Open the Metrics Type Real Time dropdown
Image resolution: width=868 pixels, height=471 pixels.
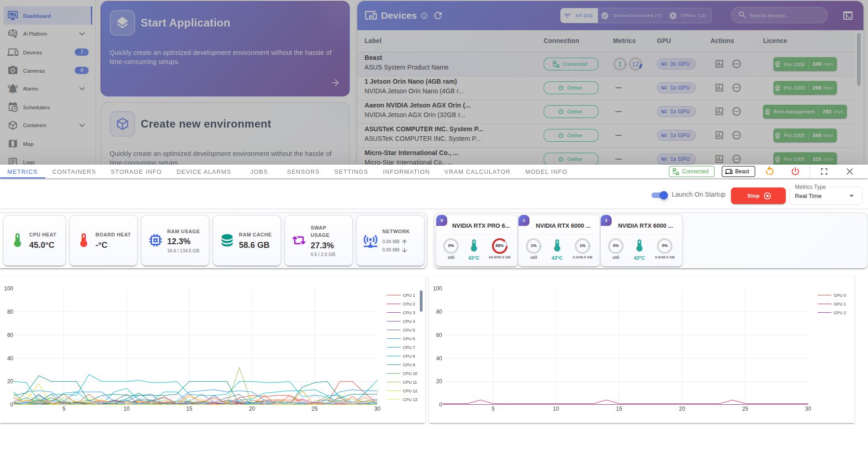pos(825,196)
